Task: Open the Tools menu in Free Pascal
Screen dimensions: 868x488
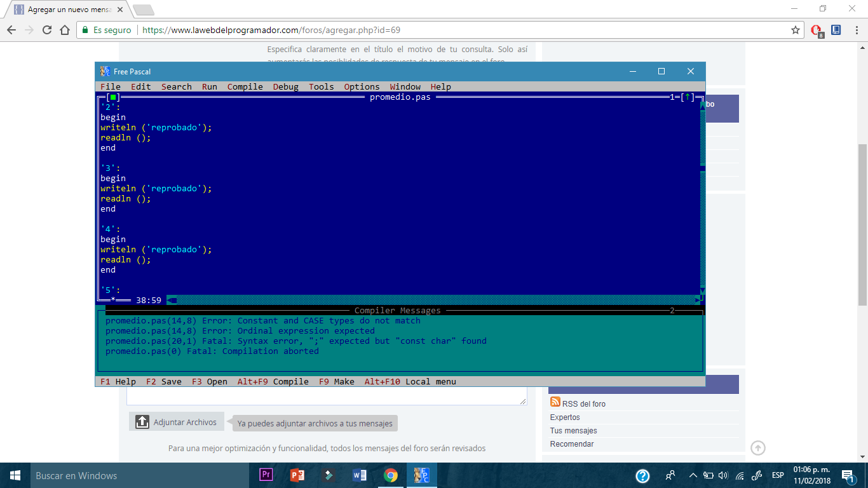Action: click(322, 87)
